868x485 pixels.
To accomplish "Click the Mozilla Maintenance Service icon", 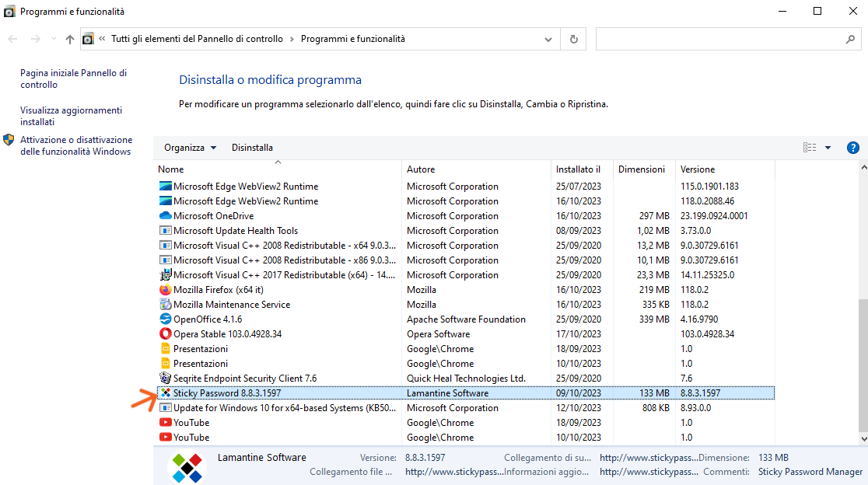I will click(x=165, y=304).
